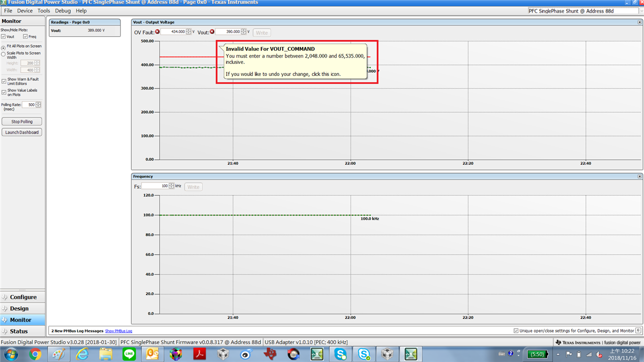
Task: Click the firmware v0.0.8.317 status entry
Action: (191, 342)
